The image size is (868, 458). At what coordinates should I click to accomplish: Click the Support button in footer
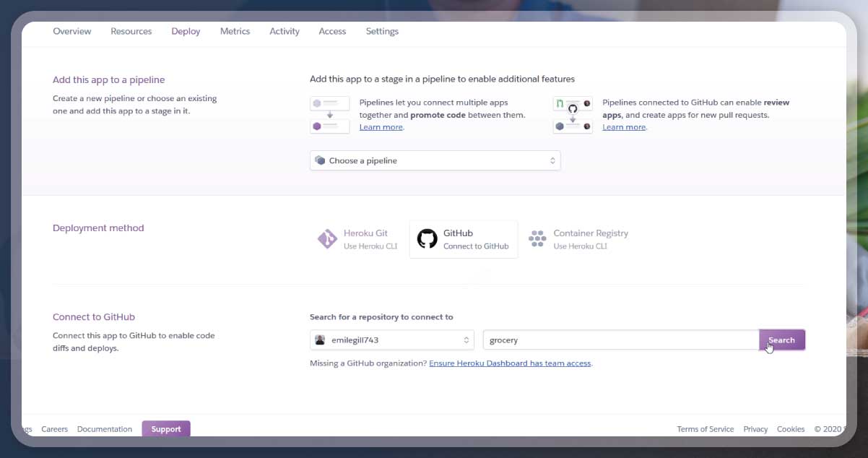[x=166, y=429]
